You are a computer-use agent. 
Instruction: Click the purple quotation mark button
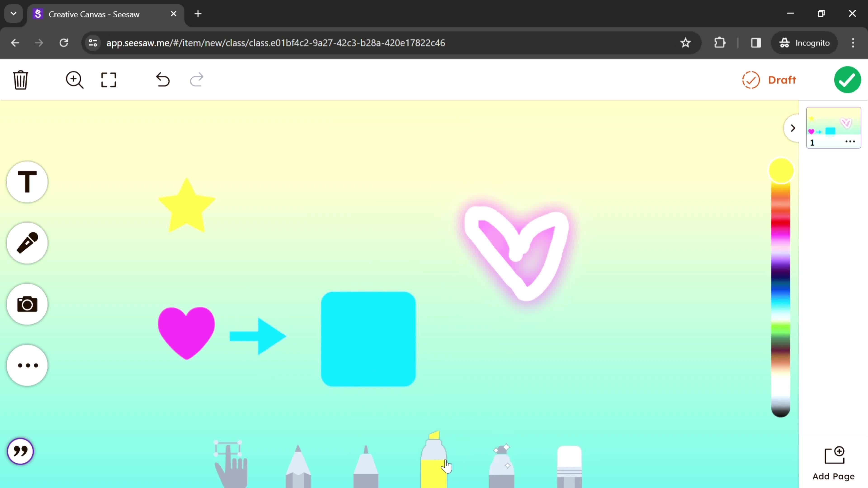21,451
